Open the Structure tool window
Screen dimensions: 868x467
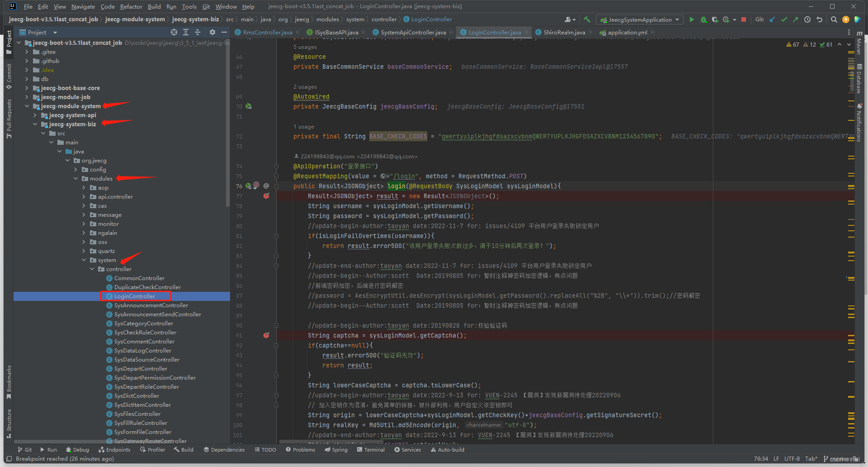click(x=9, y=424)
